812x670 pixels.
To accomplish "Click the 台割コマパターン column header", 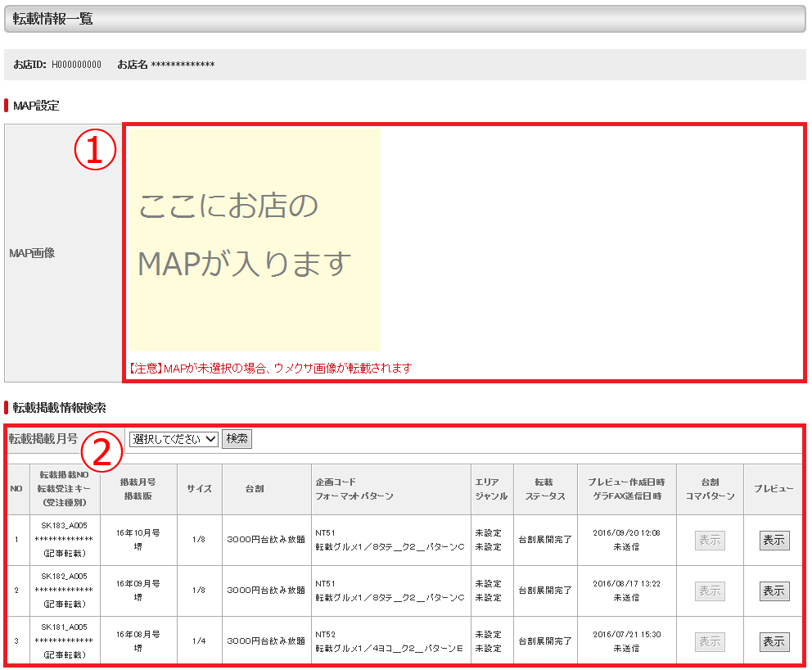I will click(710, 489).
